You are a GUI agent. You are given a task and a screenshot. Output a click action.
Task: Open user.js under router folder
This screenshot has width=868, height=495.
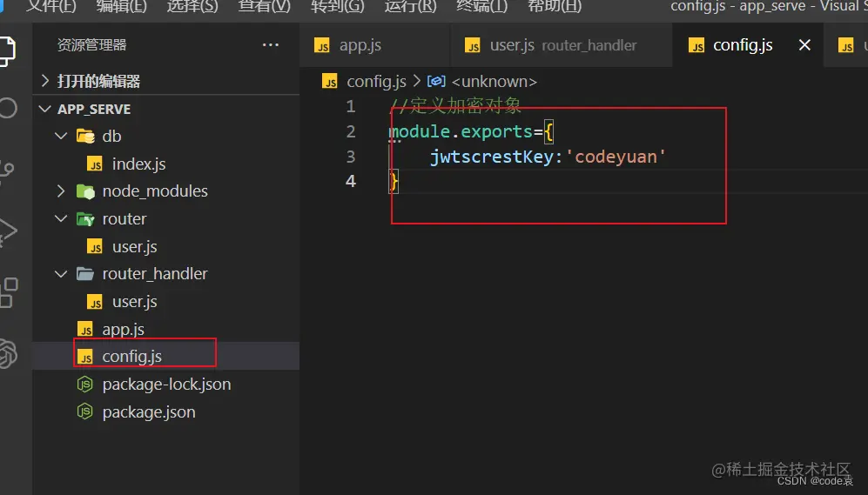pyautogui.click(x=135, y=247)
